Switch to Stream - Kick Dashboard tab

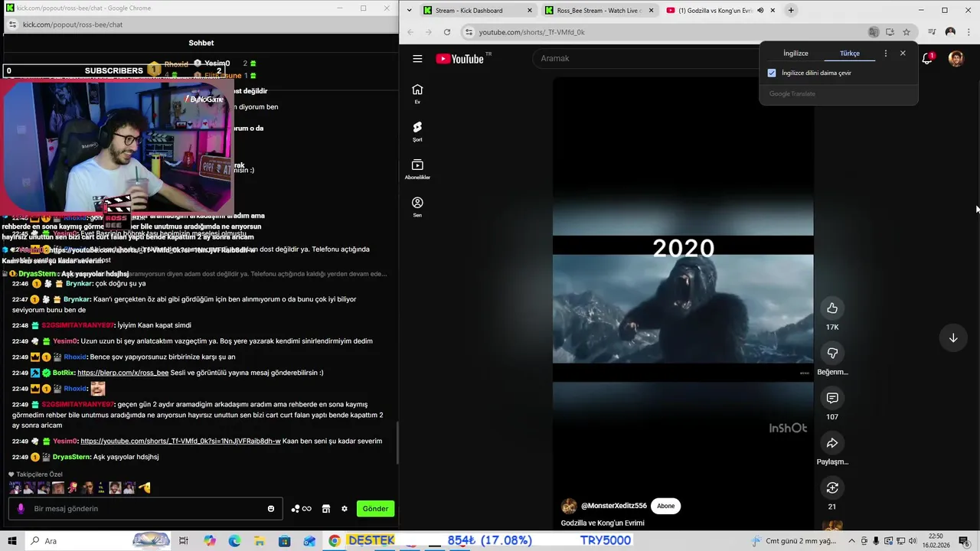coord(478,11)
